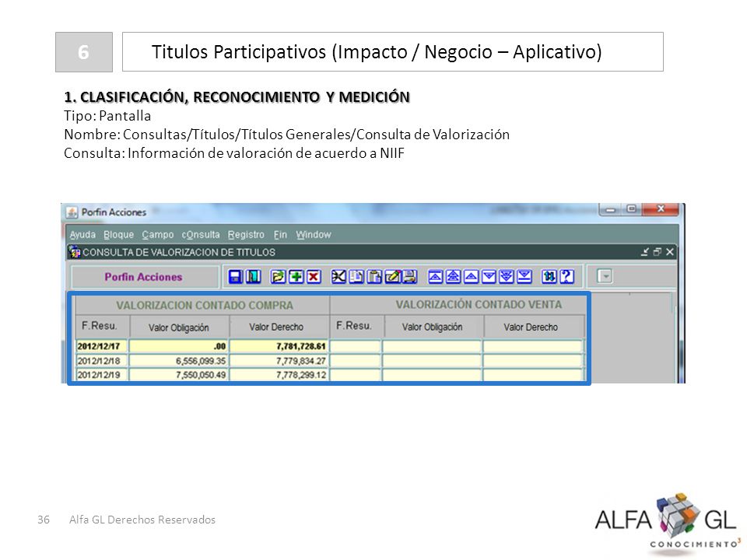Screen dimensions: 747x560
Task: Click the scissors Cut toolbar icon
Action: (x=338, y=277)
